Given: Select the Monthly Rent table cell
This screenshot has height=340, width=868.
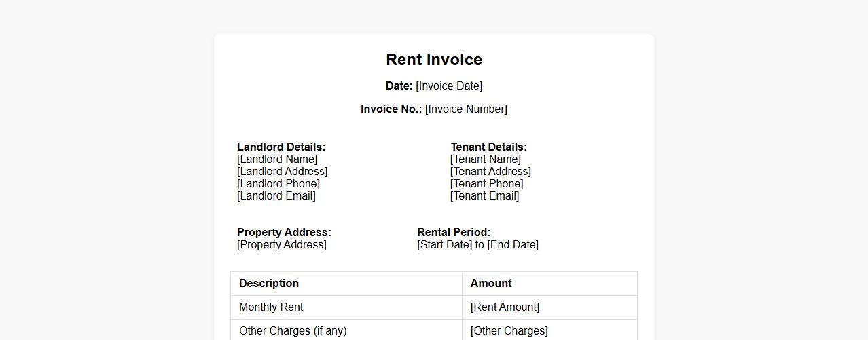Looking at the screenshot, I should coord(346,307).
